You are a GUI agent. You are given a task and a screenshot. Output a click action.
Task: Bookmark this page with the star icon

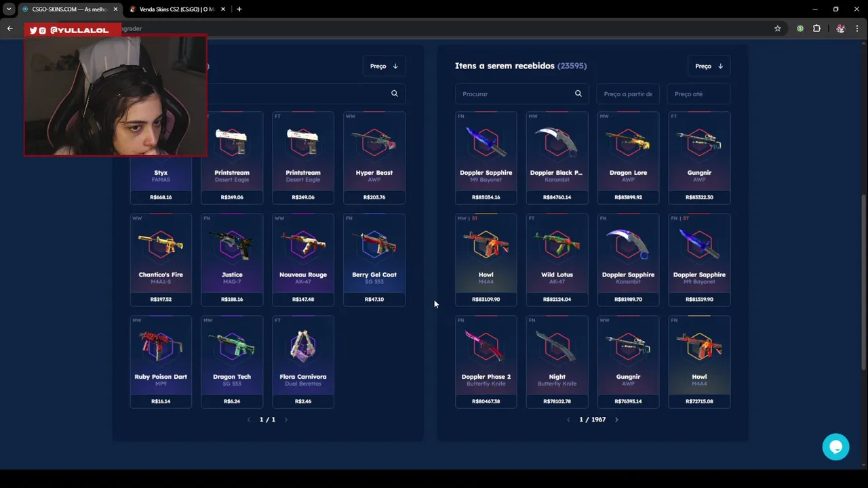click(x=778, y=28)
